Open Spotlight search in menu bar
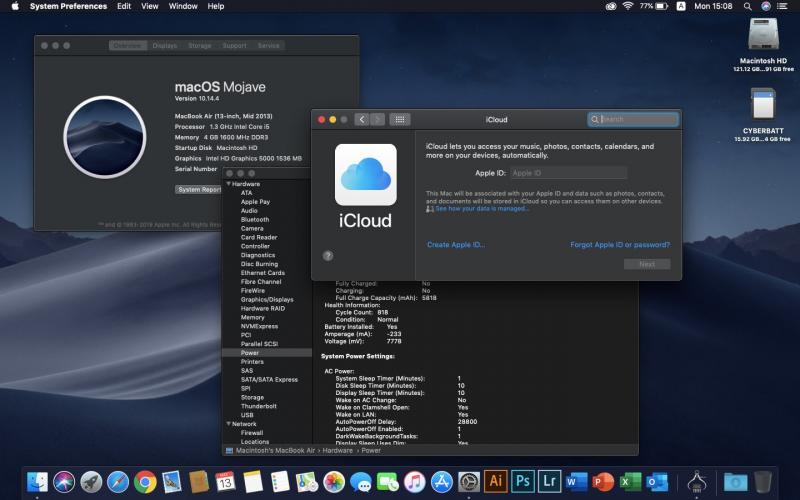800x500 pixels. point(747,6)
